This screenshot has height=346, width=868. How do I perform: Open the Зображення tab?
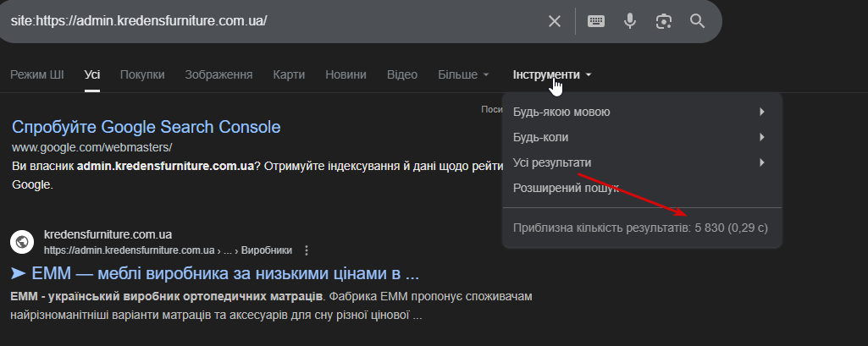pyautogui.click(x=218, y=74)
